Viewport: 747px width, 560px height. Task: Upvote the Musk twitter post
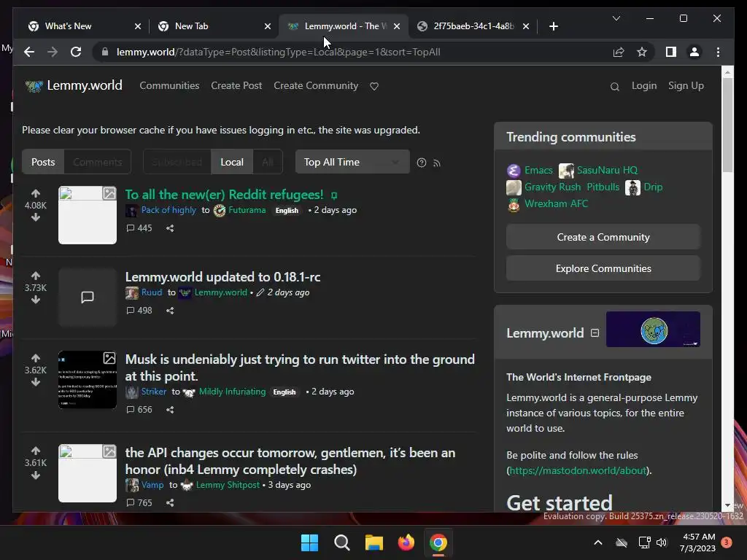coord(36,358)
